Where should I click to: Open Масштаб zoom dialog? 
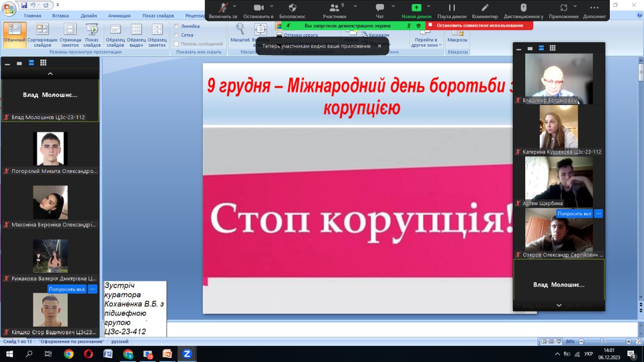coord(240,33)
